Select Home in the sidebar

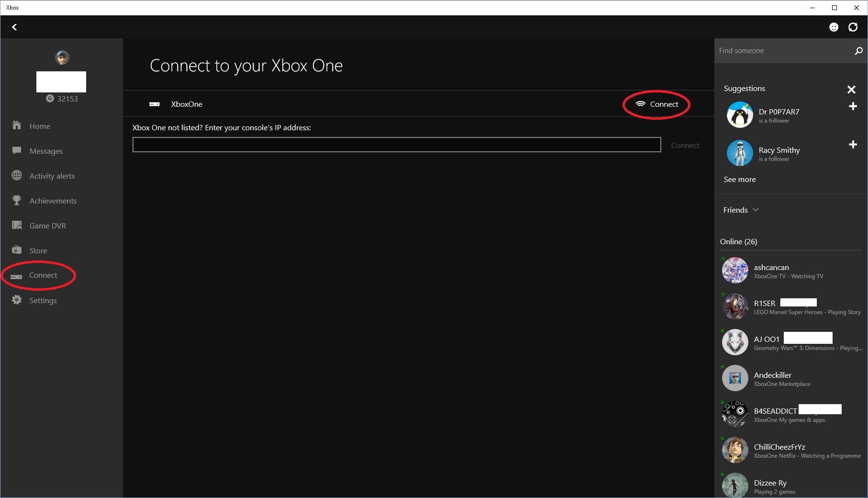(x=40, y=126)
